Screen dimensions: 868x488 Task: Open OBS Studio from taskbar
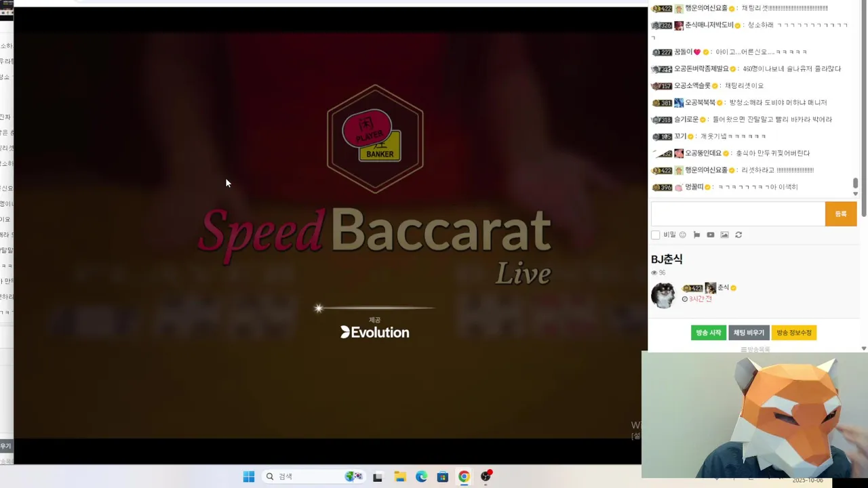click(x=486, y=476)
